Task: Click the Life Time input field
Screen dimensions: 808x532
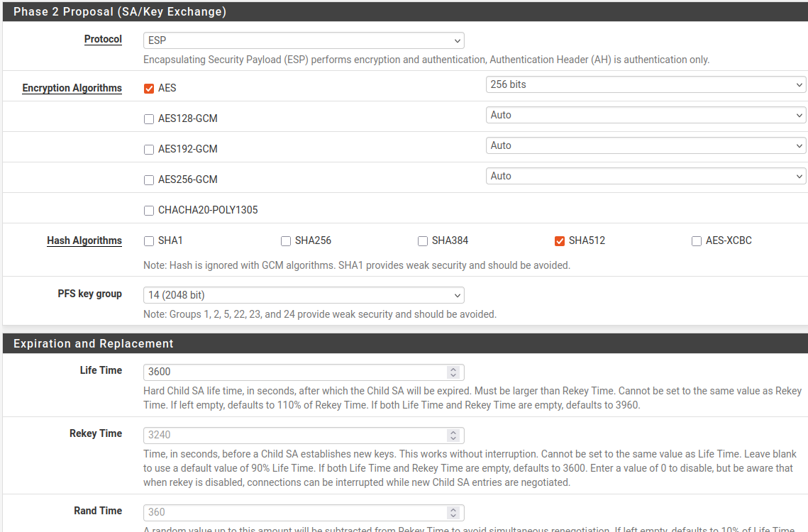Action: 284,372
